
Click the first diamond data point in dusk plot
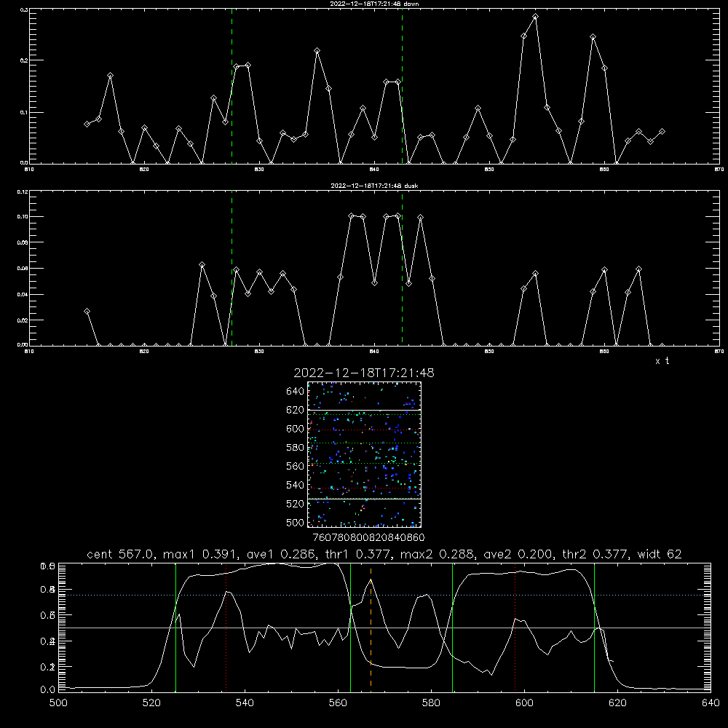[87, 311]
